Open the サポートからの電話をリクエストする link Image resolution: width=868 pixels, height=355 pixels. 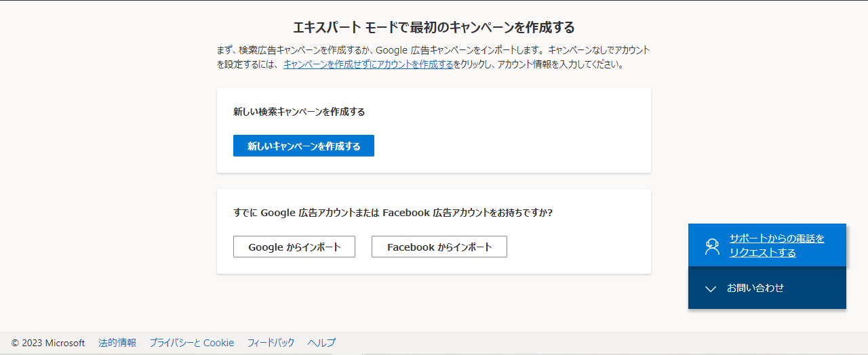[777, 245]
